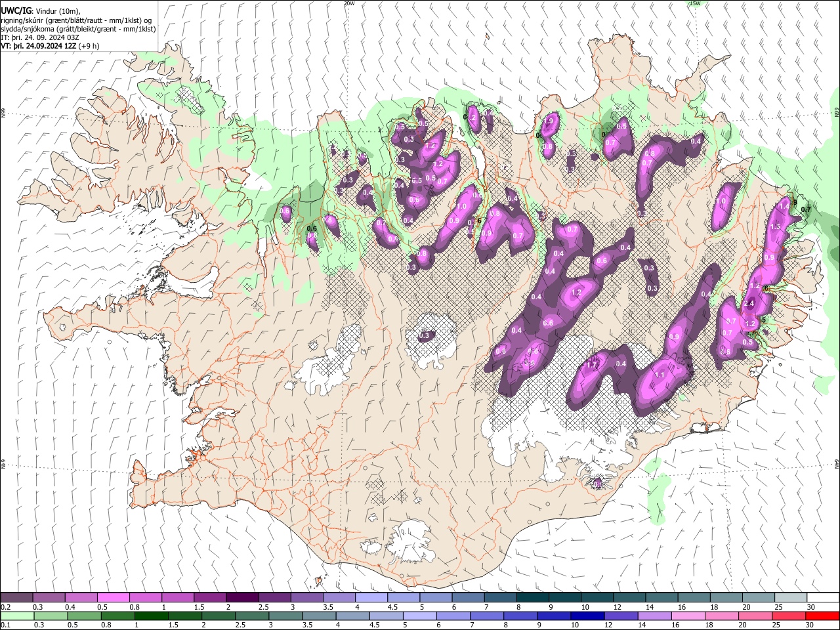Click the '2.4' snowfall value on the east coast
This screenshot has width=840, height=630.
[x=749, y=303]
